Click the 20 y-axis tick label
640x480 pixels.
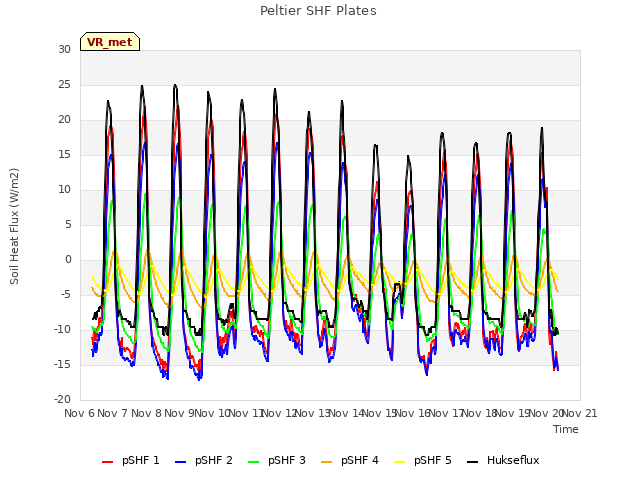click(64, 120)
